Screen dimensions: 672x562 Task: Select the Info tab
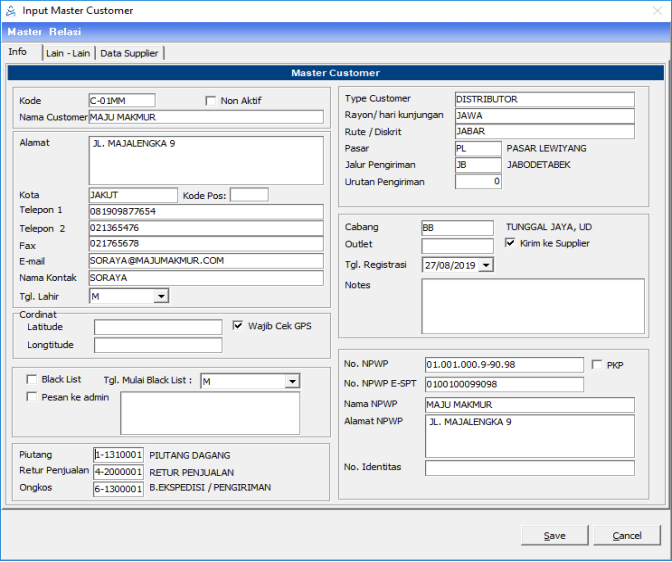18,52
